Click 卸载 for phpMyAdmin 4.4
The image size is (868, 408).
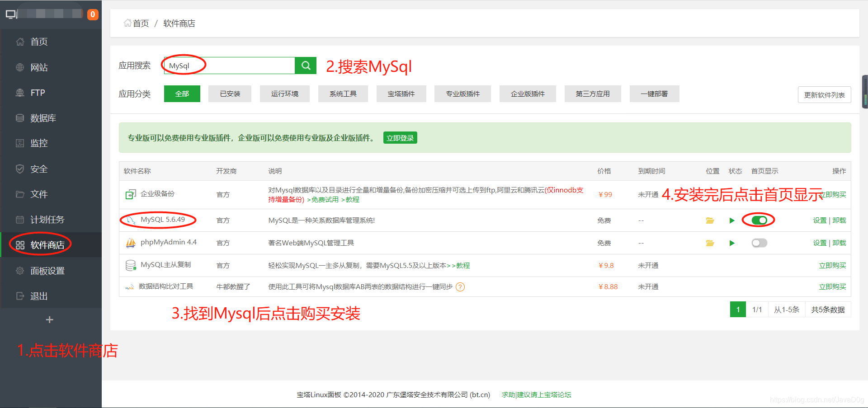pyautogui.click(x=839, y=243)
